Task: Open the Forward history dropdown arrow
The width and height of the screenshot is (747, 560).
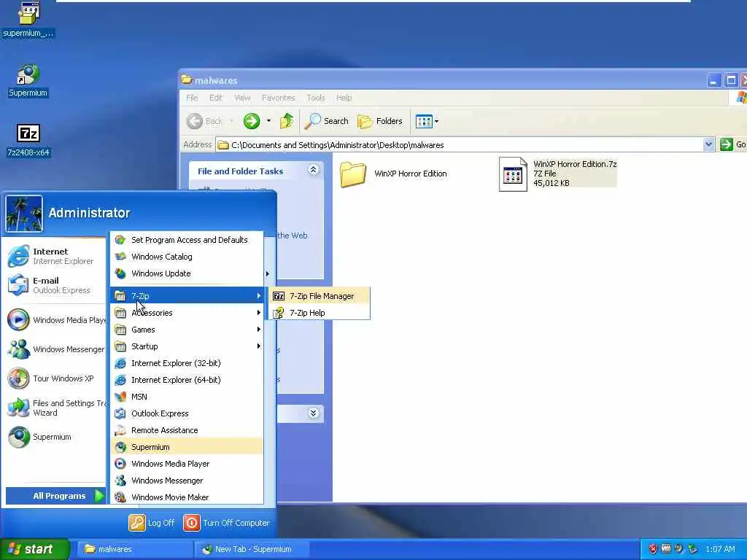Action: click(x=268, y=121)
